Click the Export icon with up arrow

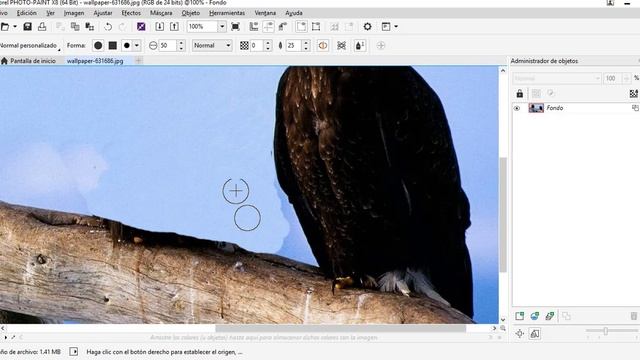pos(174,27)
